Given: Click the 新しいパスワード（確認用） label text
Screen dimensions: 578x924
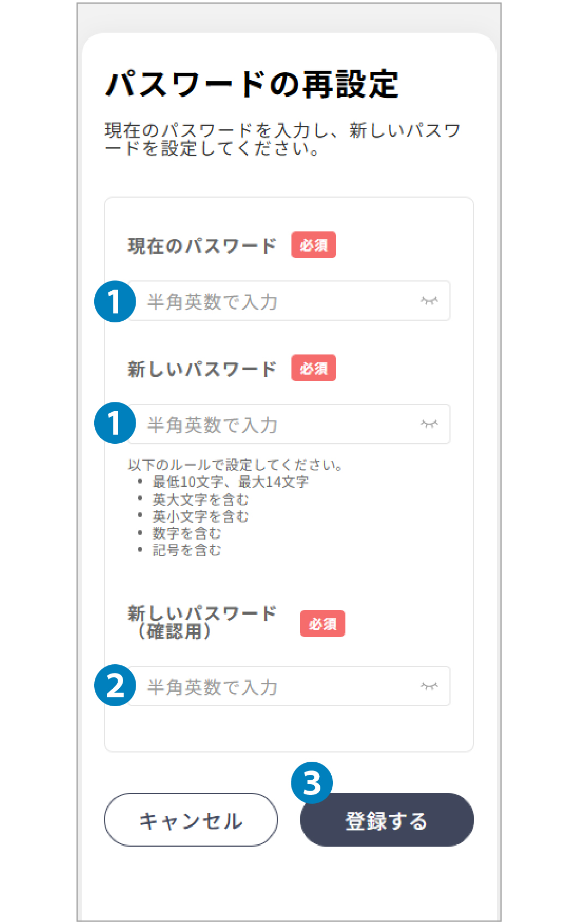Looking at the screenshot, I should point(202,622).
